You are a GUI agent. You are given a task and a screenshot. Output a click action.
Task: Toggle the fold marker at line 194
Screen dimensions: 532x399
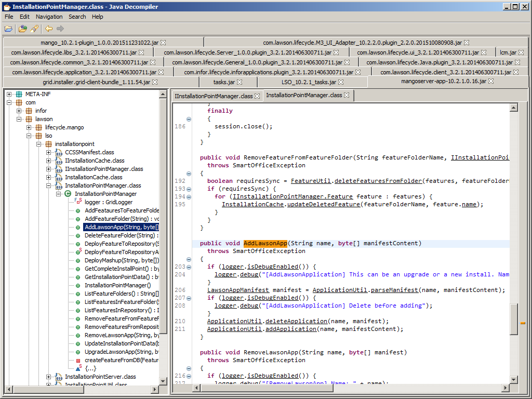(189, 196)
